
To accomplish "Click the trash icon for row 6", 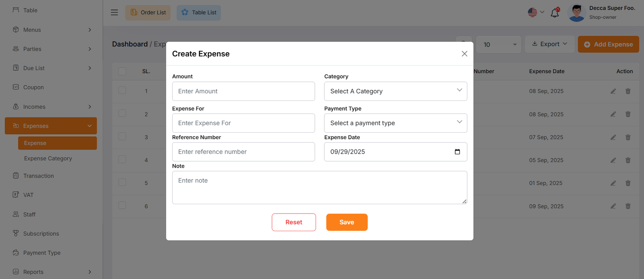I will pos(628,206).
